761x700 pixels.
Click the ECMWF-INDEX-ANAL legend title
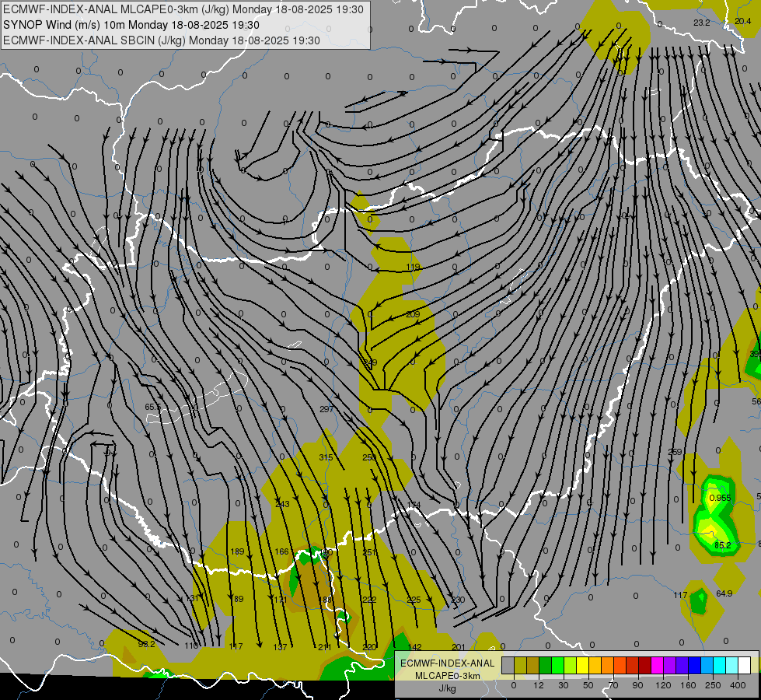[x=447, y=663]
